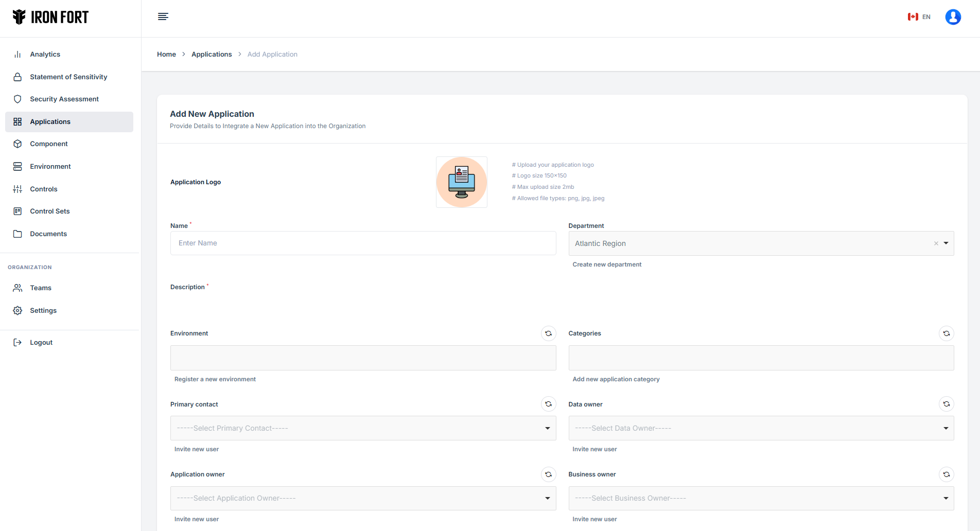Navigate to Teams in the sidebar
Screen dimensions: 980x531
(41, 288)
